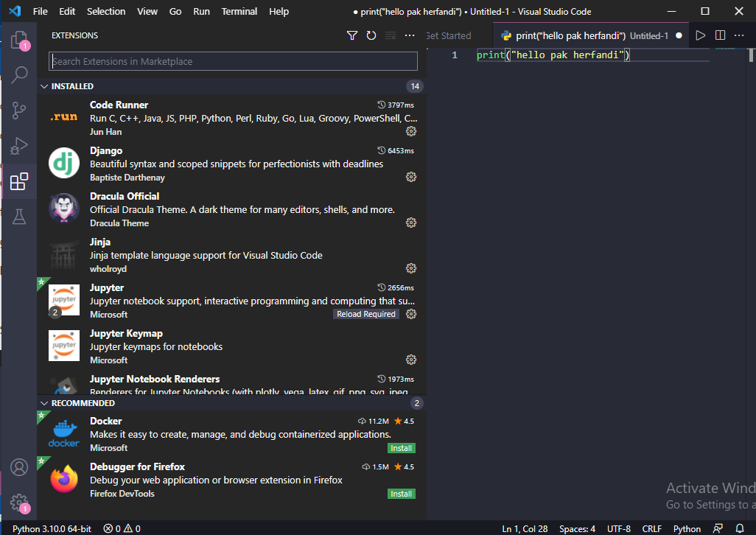Collapse the INSTALLED extensions section
756x535 pixels.
coord(44,86)
